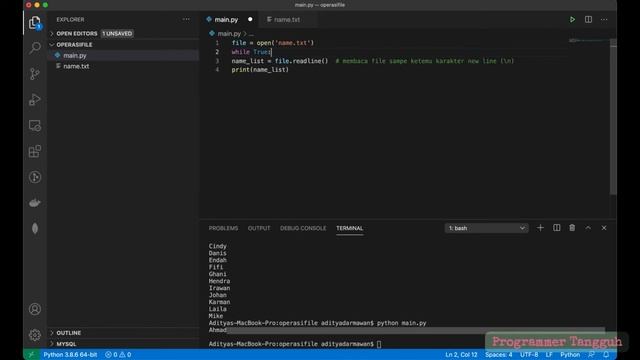Open Explorer Views and More Actions ellipsis

tap(186, 19)
